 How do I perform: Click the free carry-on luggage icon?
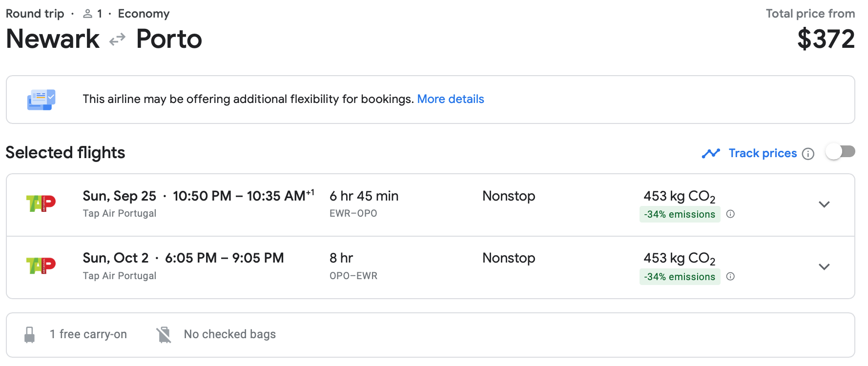coord(30,335)
